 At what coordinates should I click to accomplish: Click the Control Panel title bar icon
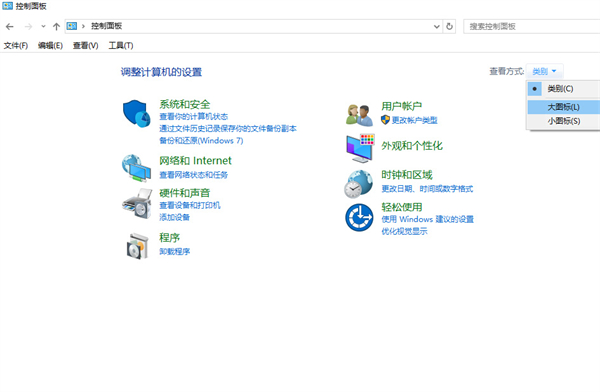[x=7, y=6]
